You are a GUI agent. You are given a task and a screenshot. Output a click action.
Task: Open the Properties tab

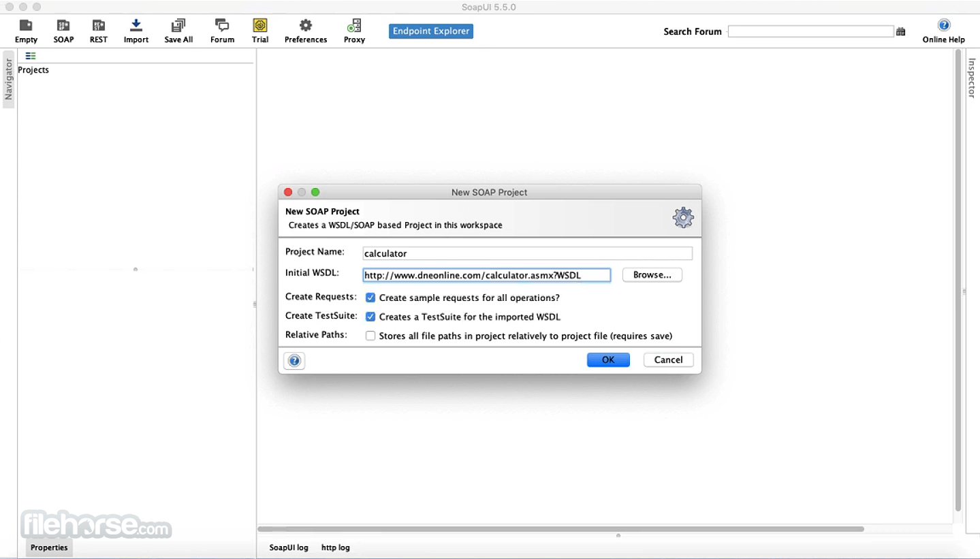coord(49,547)
